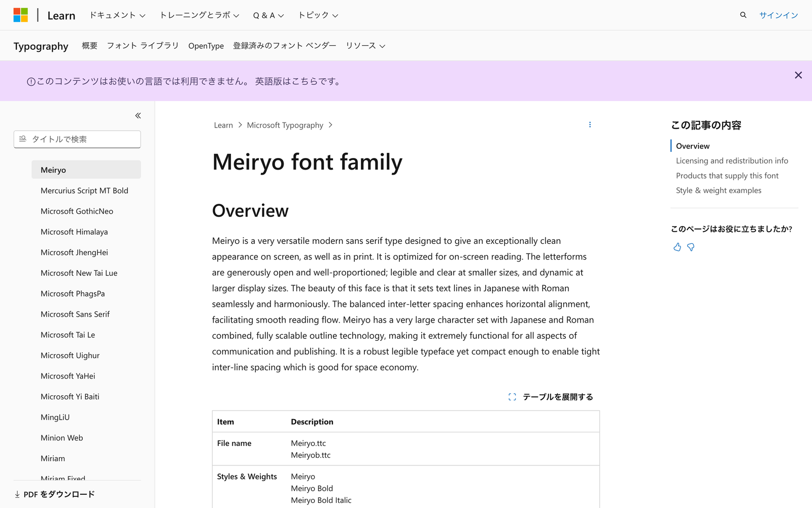Open Microsoft JhengHei in sidebar
812x508 pixels.
point(74,252)
